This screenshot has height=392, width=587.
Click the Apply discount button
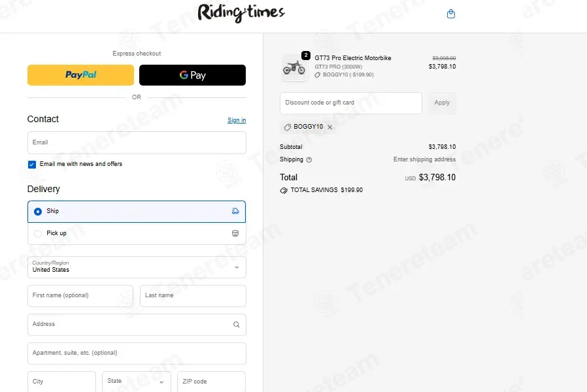(x=442, y=103)
